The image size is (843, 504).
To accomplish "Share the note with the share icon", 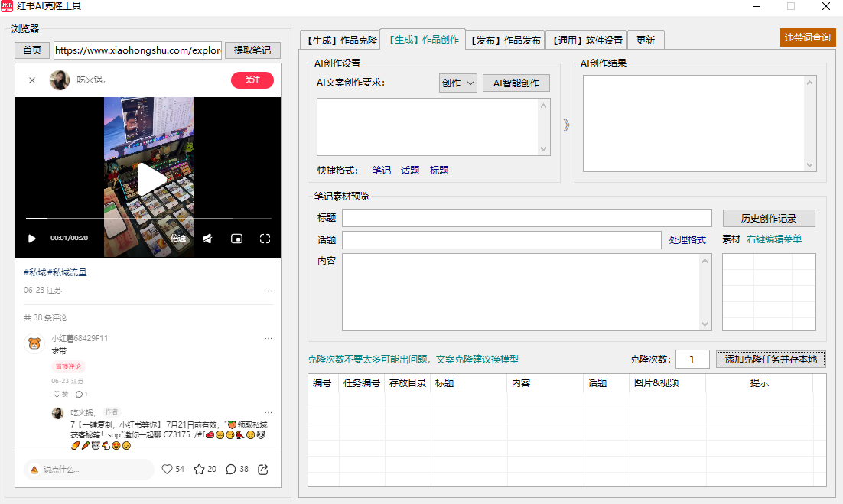I will click(x=263, y=469).
